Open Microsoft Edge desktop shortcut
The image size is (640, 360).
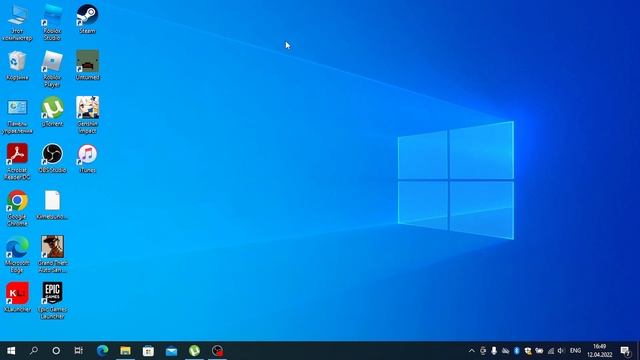(x=17, y=255)
